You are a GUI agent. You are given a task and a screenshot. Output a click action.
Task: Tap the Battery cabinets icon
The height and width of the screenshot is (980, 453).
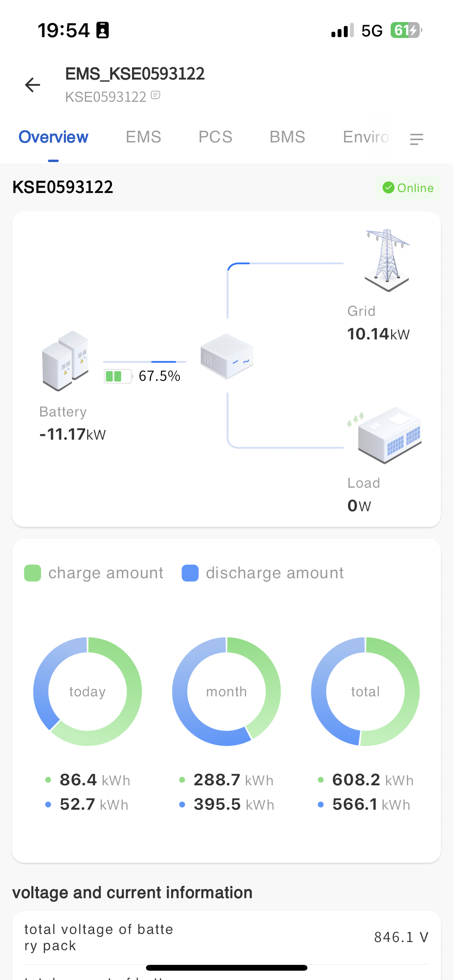[65, 360]
